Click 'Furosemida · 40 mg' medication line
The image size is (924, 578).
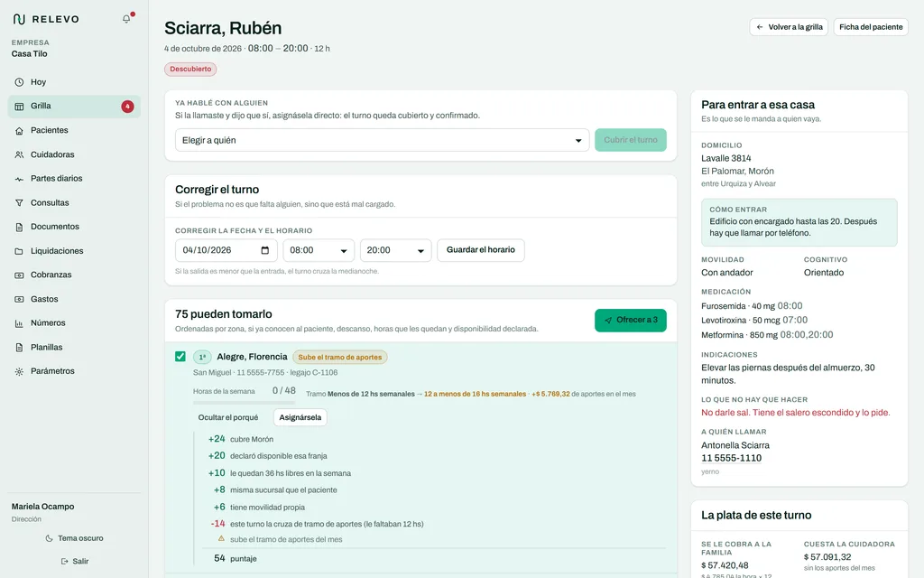[752, 306]
